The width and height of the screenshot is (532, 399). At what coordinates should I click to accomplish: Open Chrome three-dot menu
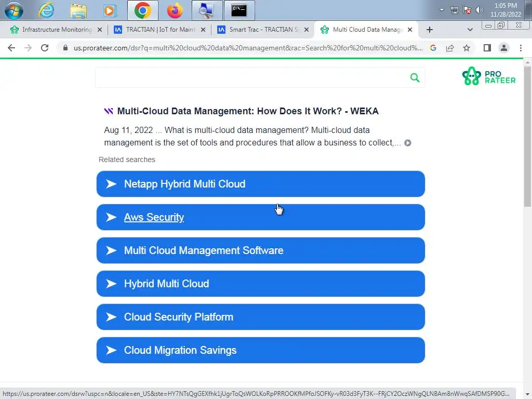pyautogui.click(x=521, y=48)
